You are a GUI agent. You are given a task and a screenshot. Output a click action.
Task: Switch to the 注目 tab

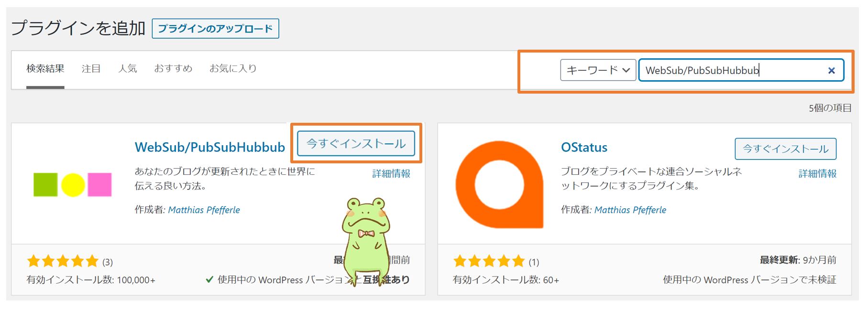[x=91, y=68]
